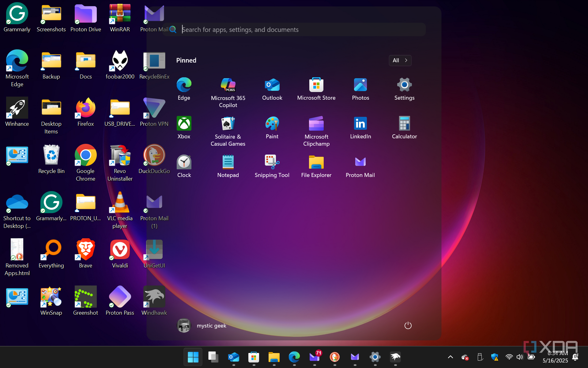The image size is (588, 368).
Task: Select the Recycle Bin desktop icon
Action: [x=51, y=159]
